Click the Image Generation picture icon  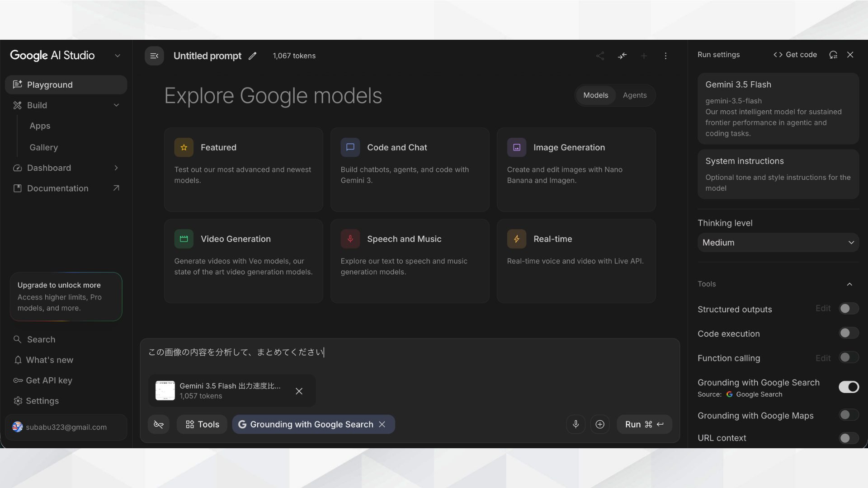(516, 147)
